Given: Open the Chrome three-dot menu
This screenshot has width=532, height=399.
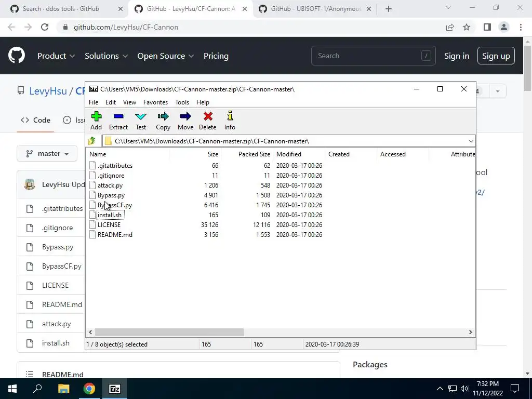Looking at the screenshot, I should click(x=521, y=27).
